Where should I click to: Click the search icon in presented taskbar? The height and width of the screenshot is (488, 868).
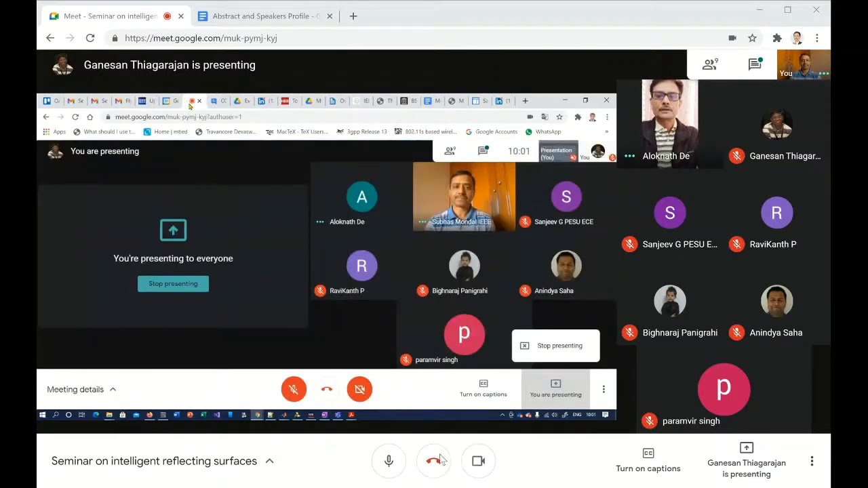point(56,415)
